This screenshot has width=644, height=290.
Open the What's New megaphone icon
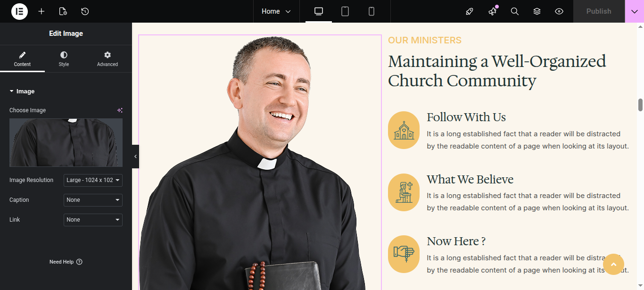[493, 11]
